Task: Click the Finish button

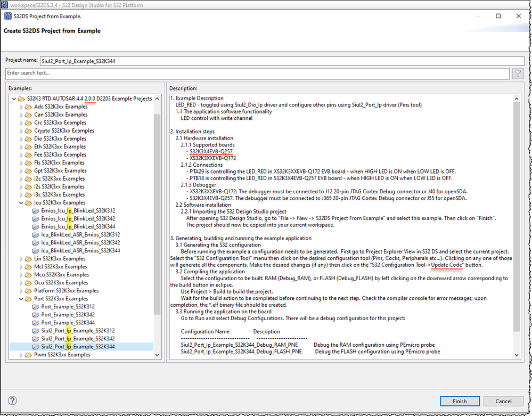Action: pyautogui.click(x=459, y=401)
